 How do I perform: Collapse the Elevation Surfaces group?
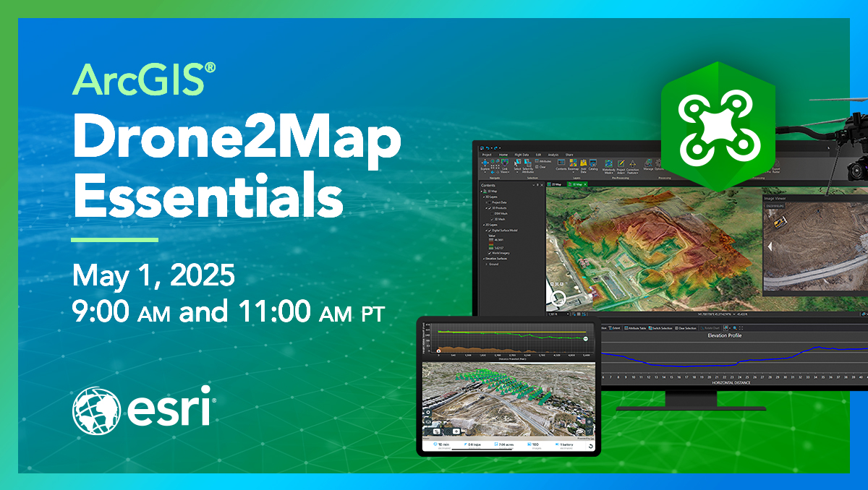click(x=484, y=259)
